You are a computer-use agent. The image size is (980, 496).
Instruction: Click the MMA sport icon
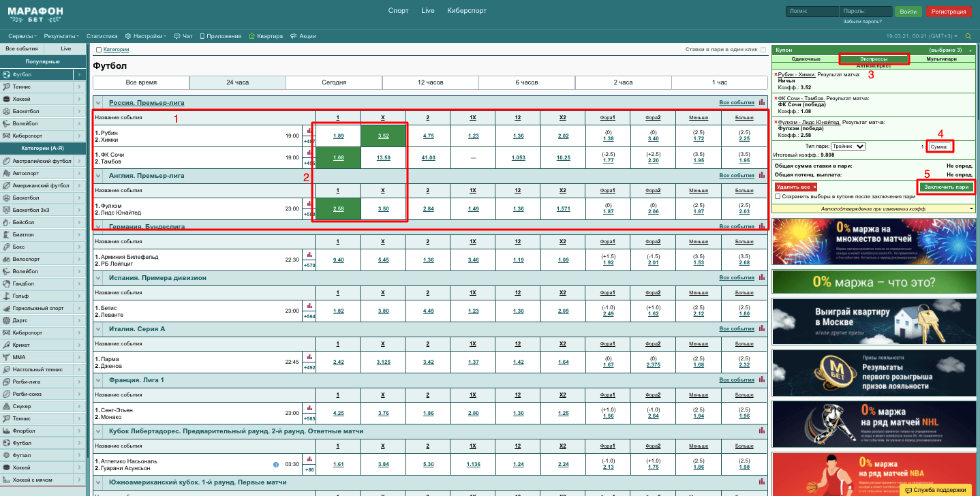[7, 357]
